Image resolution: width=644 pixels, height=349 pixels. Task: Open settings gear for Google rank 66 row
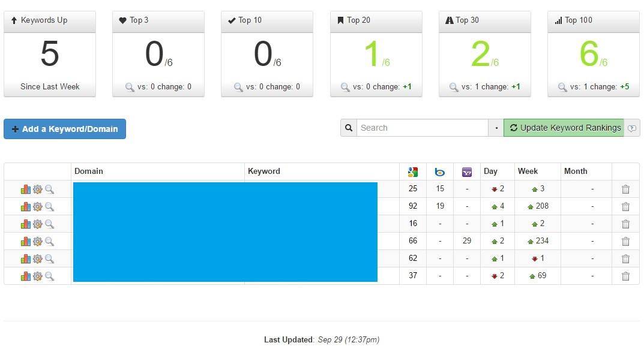tap(37, 241)
